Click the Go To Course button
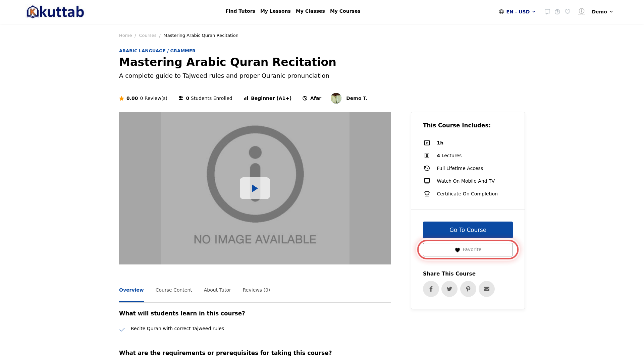This screenshot has width=644, height=362. (468, 230)
